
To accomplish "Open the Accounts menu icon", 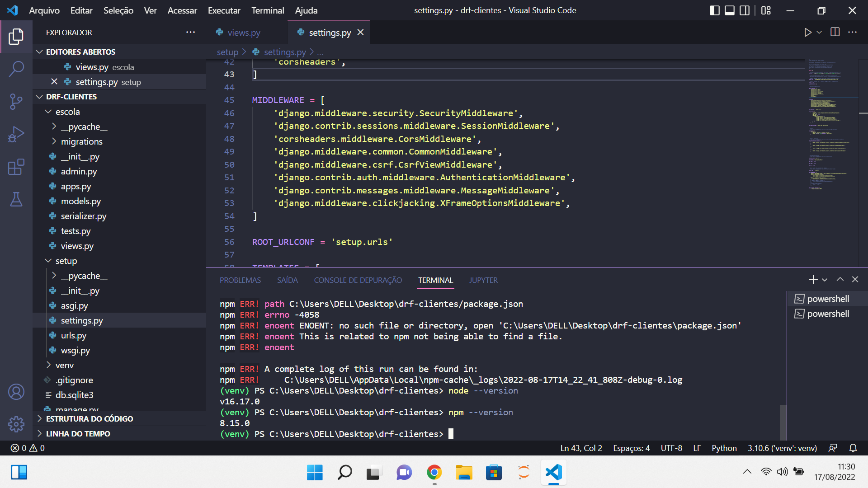I will click(16, 392).
